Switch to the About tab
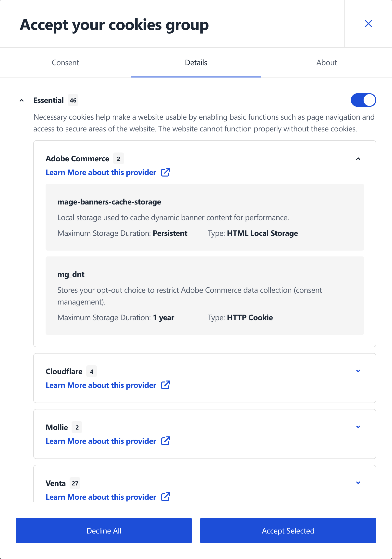Image resolution: width=392 pixels, height=559 pixels. (x=327, y=63)
